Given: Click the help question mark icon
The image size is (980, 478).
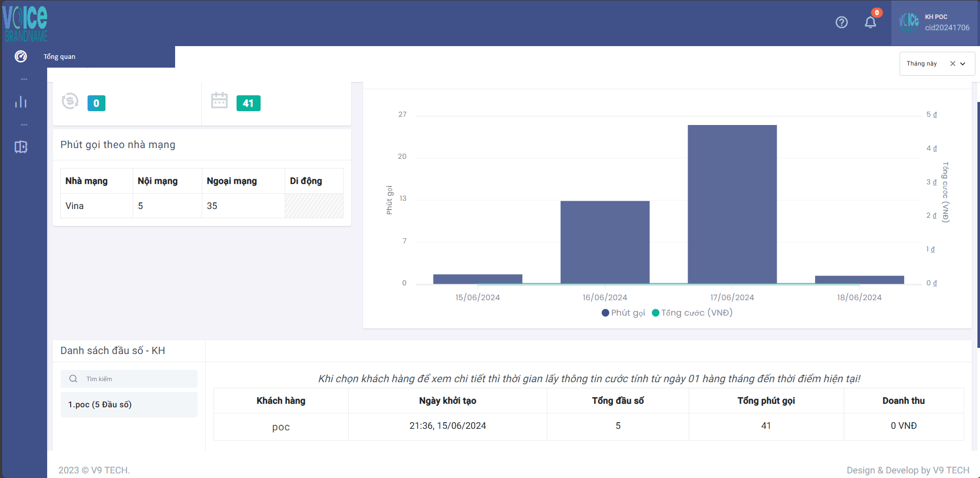Looking at the screenshot, I should [841, 23].
